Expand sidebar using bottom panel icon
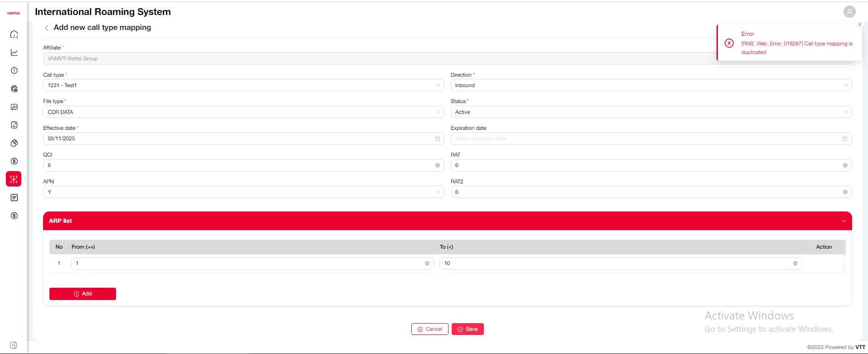The width and height of the screenshot is (868, 354). (14, 345)
